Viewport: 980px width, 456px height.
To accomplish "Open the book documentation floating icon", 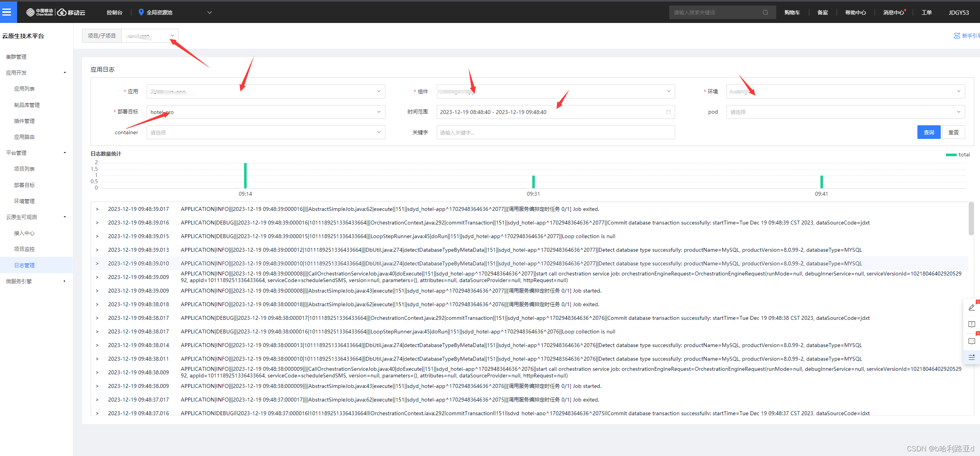I will tap(971, 324).
